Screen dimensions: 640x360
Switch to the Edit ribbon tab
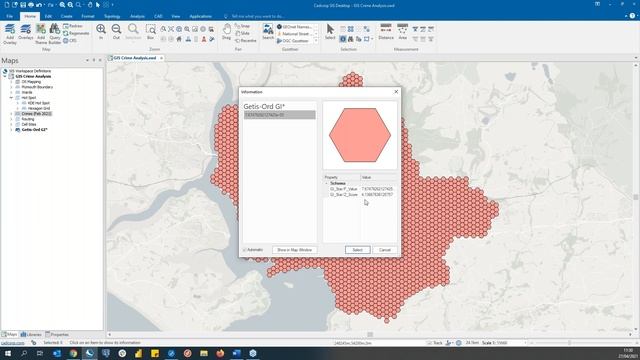pos(48,16)
